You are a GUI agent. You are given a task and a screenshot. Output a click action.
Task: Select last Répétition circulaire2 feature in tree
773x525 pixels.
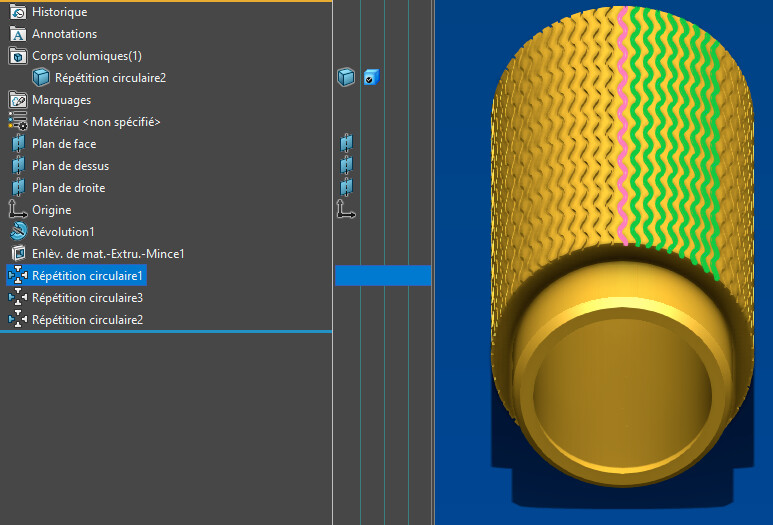tap(87, 319)
